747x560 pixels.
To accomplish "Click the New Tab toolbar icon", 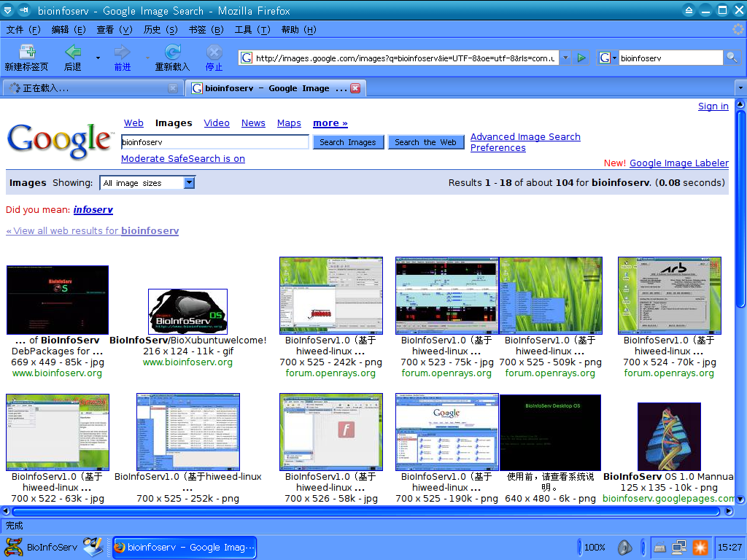I will coord(27,52).
